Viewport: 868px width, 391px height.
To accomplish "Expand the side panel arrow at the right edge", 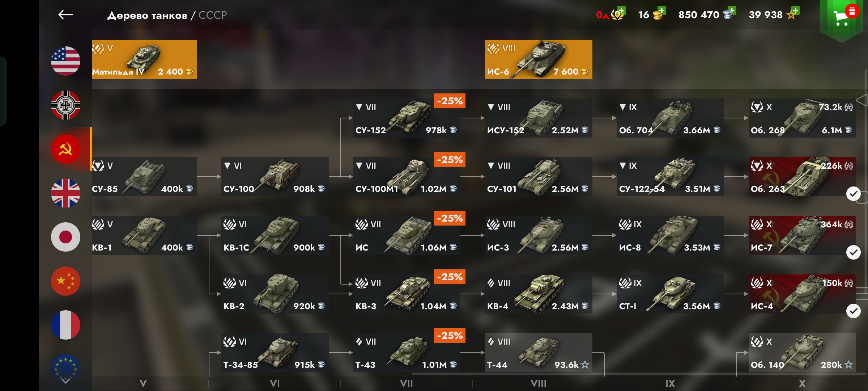I will pyautogui.click(x=863, y=100).
